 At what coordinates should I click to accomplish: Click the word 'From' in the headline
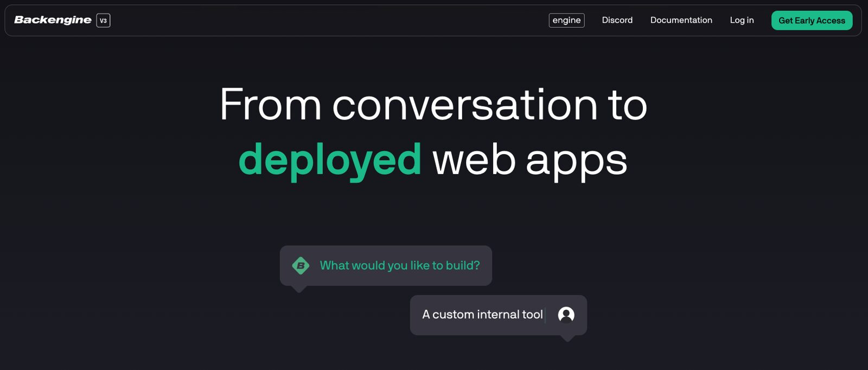(271, 104)
